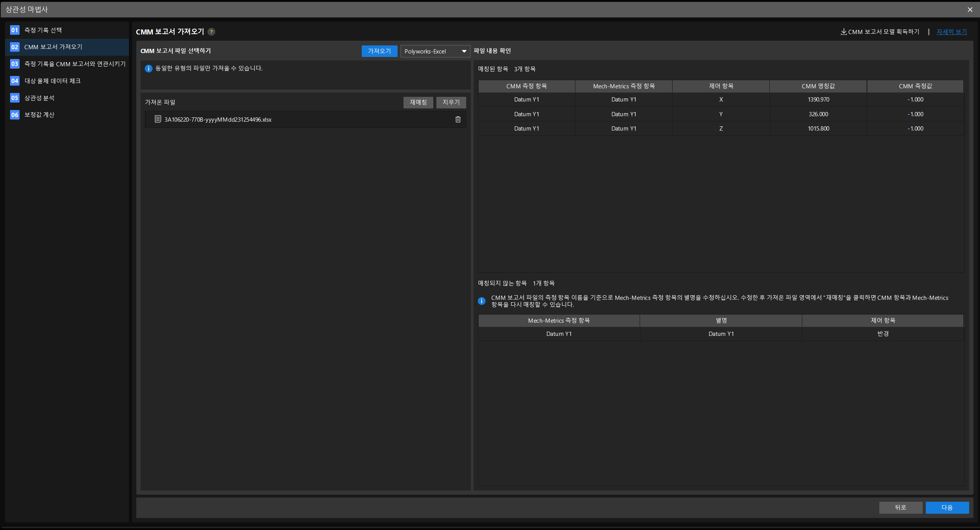The height and width of the screenshot is (530, 980).
Task: Click the 뒤로 back button
Action: point(901,508)
